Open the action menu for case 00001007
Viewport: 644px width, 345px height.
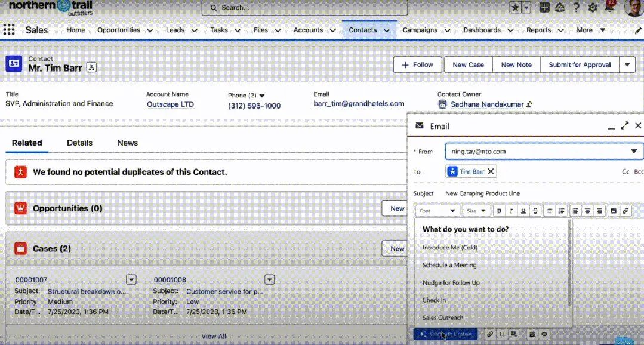131,280
